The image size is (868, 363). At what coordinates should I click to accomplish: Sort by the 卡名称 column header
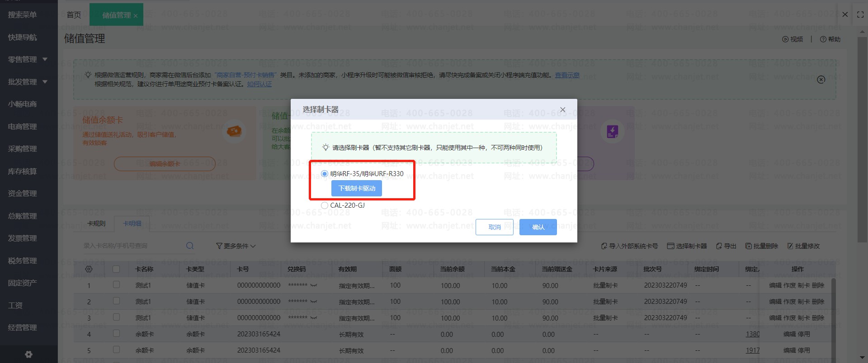145,269
